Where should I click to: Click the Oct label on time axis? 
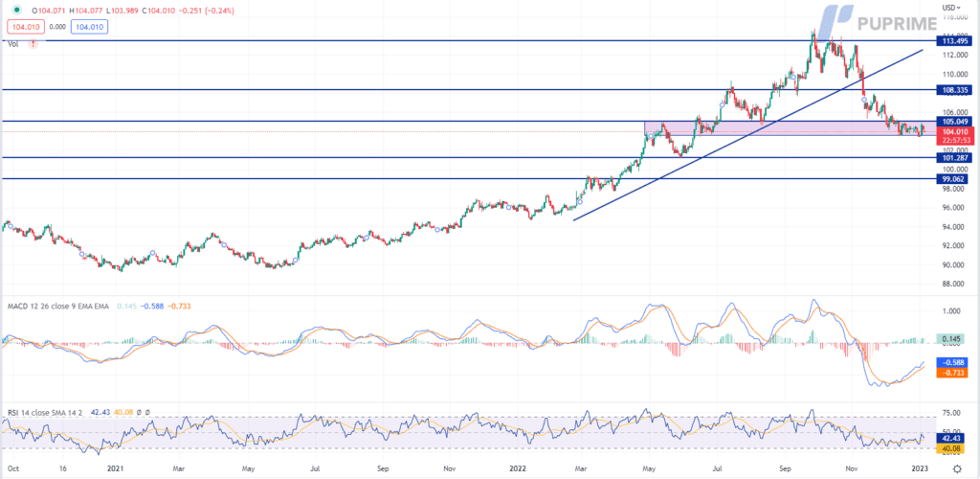[x=11, y=468]
